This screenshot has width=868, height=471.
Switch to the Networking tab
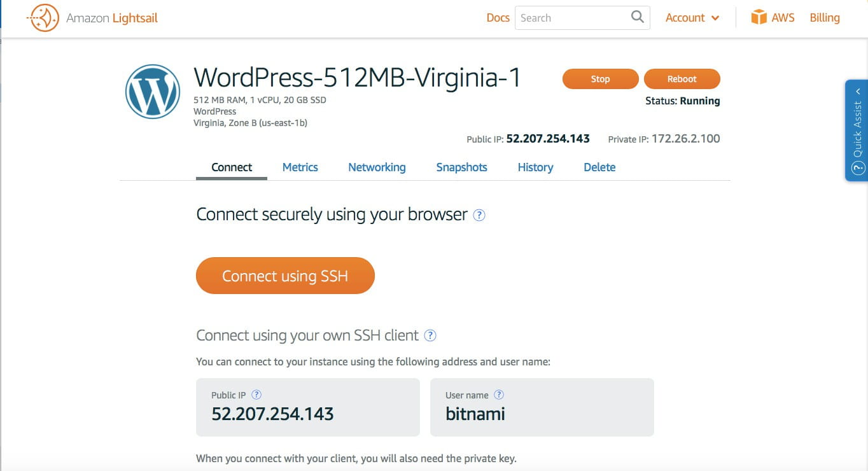click(377, 167)
